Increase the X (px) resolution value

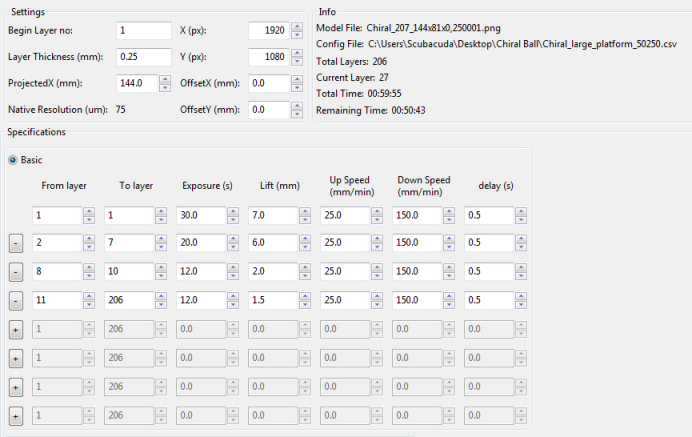click(296, 26)
